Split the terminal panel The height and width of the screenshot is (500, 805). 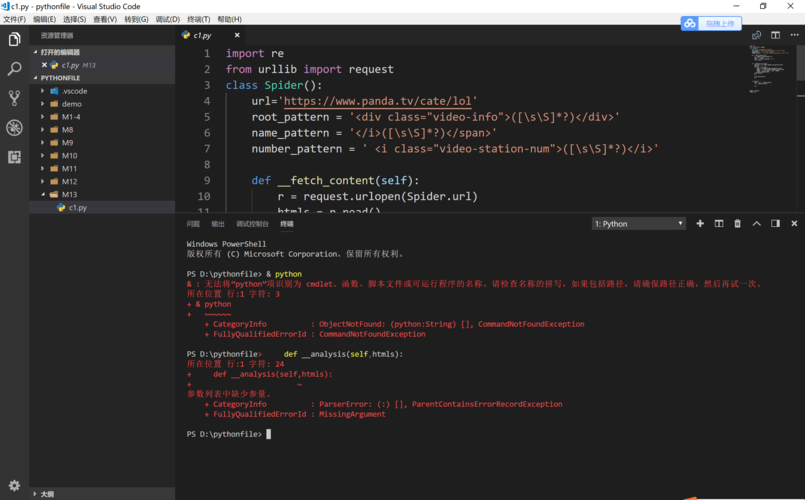719,223
